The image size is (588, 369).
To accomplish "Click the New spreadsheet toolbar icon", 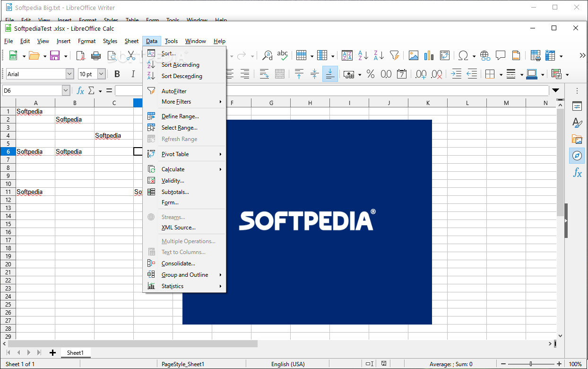I will [13, 56].
